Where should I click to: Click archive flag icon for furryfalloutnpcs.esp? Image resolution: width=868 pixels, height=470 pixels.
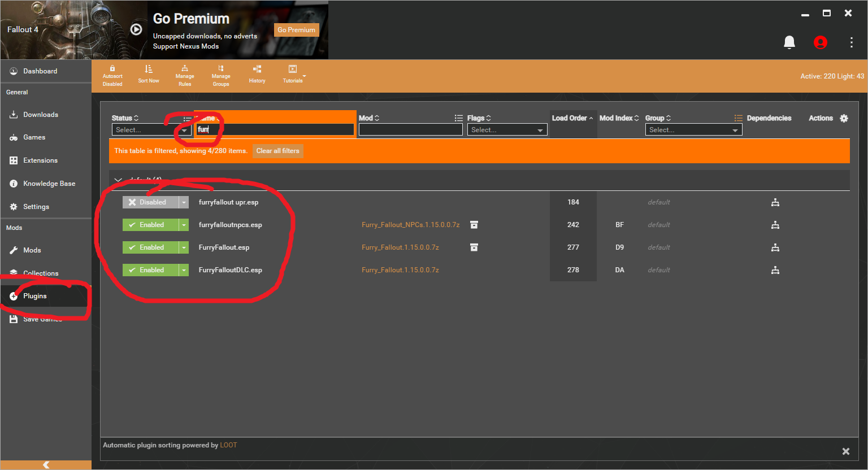coord(474,225)
